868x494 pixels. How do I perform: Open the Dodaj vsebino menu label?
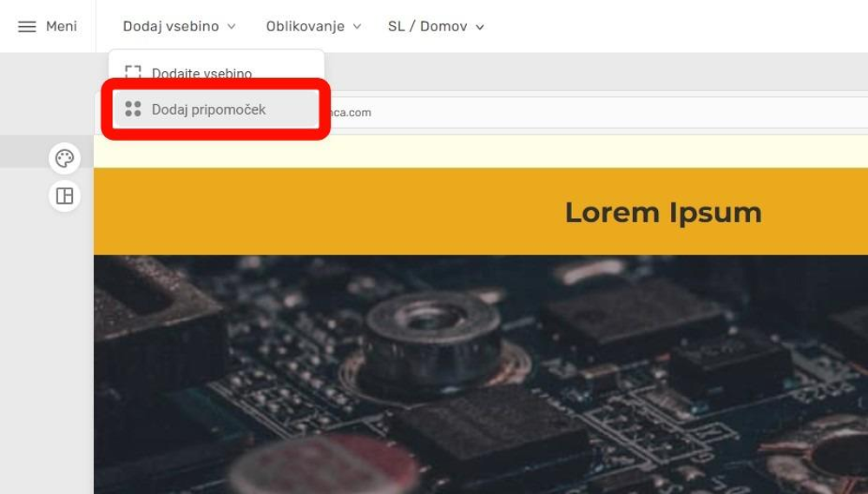(x=170, y=26)
